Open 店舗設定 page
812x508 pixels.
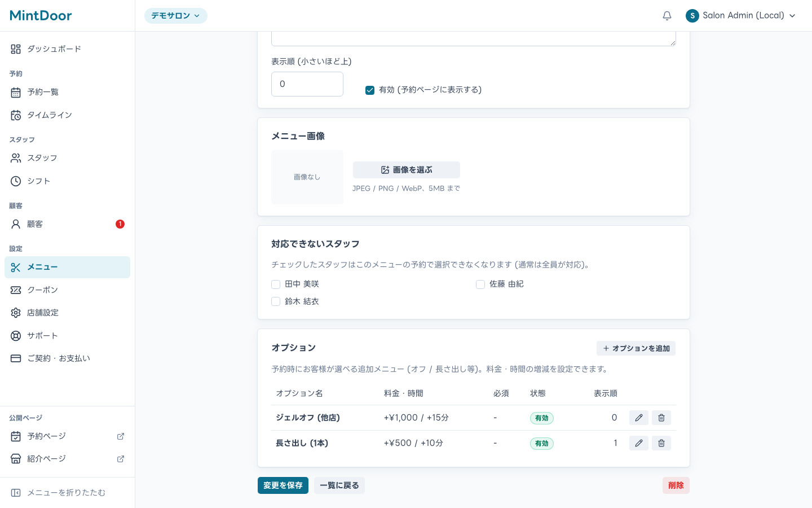tap(67, 313)
